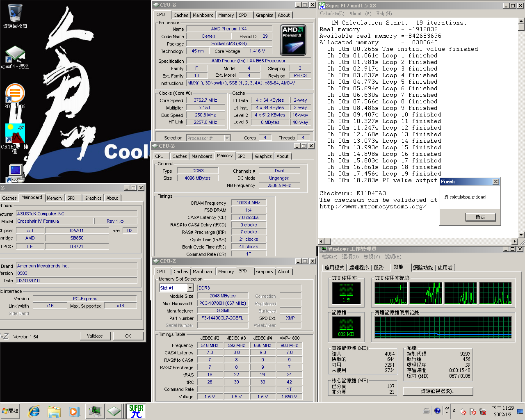Click the CPU 使用率 gauge showing 1 %
Screen dimensions: 525x420
pyautogui.click(x=346, y=293)
